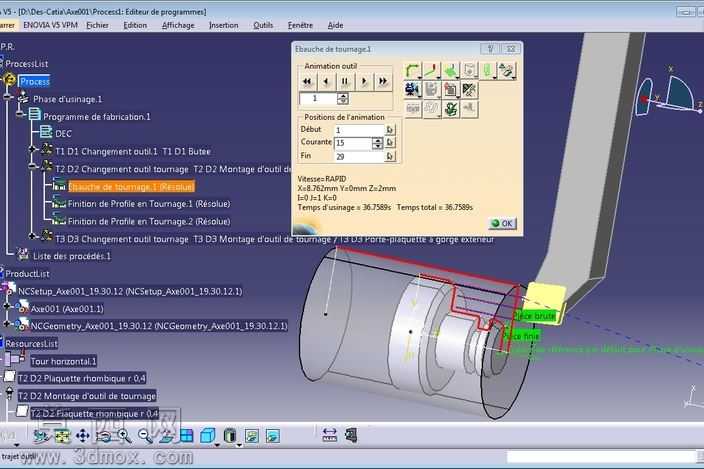
Task: Open the Insertion menu
Action: point(224,25)
